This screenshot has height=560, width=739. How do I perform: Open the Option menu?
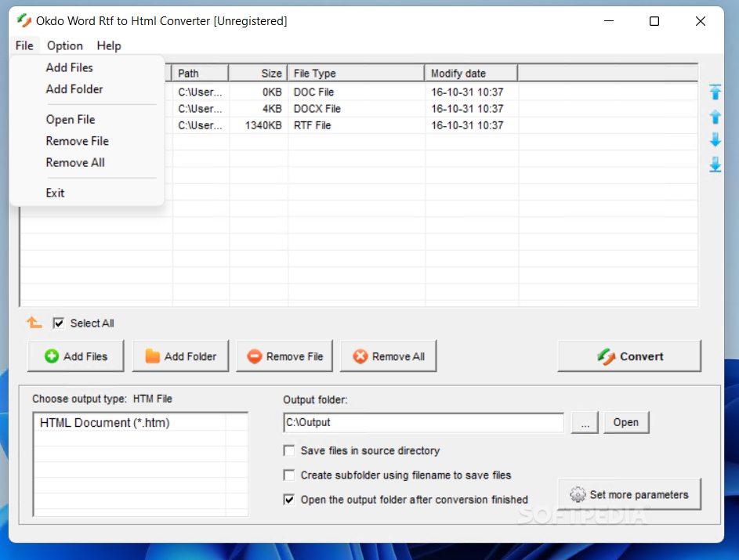(65, 45)
